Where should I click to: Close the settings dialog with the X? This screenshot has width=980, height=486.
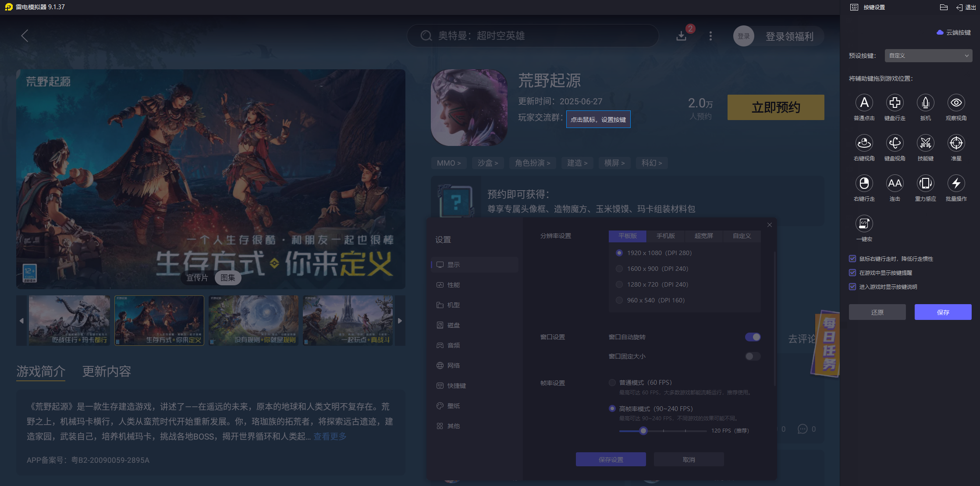tap(770, 225)
